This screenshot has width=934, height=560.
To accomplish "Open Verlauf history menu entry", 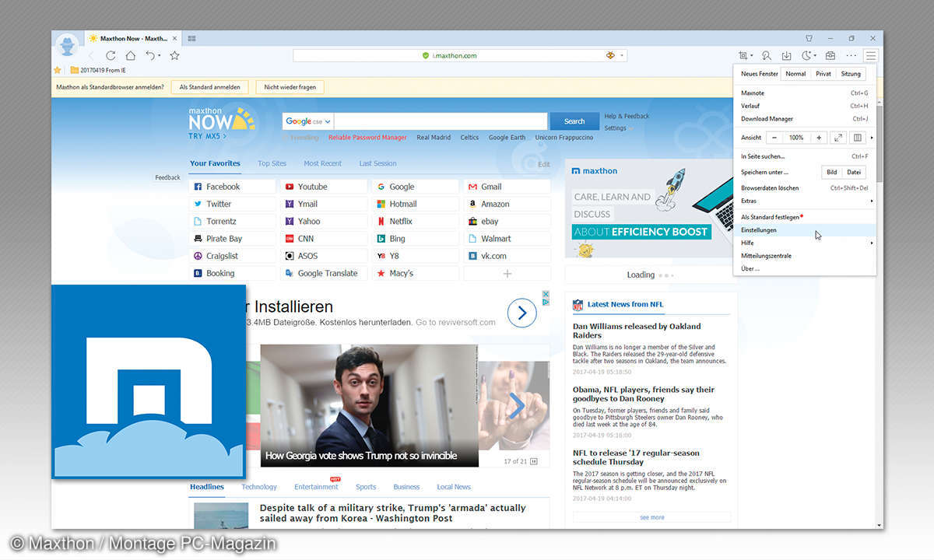I will (805, 106).
